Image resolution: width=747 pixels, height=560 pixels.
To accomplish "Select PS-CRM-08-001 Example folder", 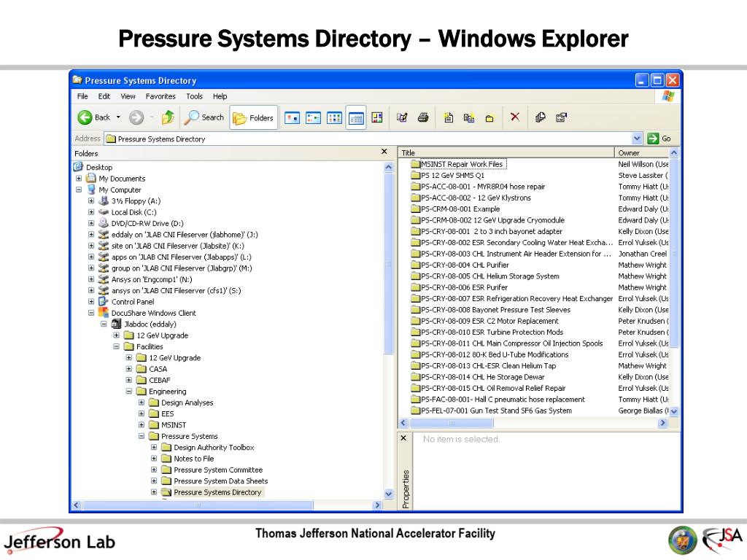I will [x=460, y=209].
